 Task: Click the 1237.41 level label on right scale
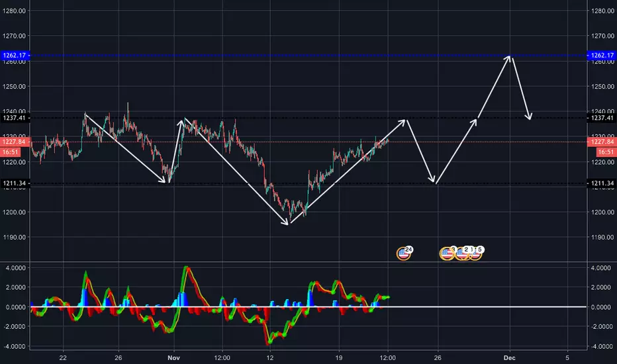[x=602, y=118]
